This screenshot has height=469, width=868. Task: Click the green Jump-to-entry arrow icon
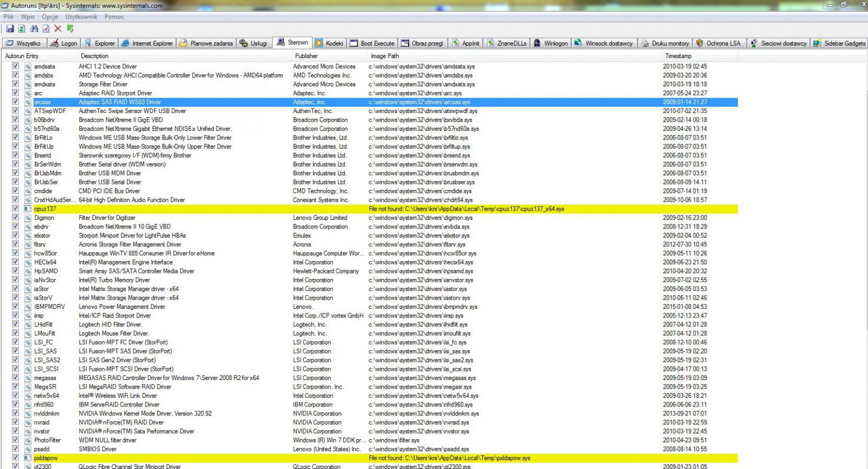70,28
